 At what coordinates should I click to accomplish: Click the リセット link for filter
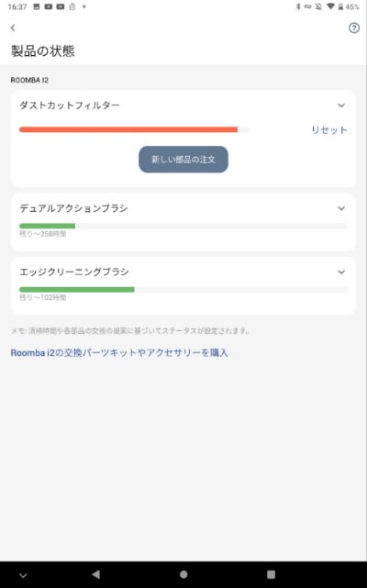coord(329,130)
